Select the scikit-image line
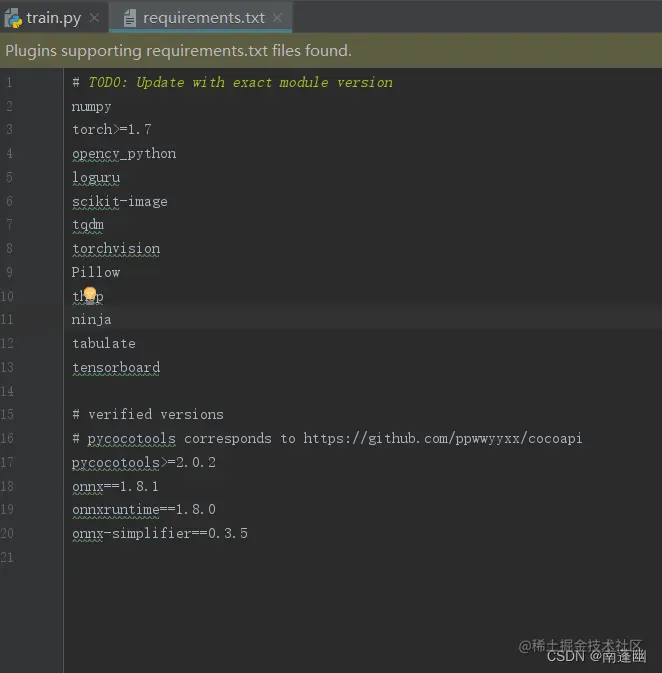The width and height of the screenshot is (662, 673). coord(120,202)
